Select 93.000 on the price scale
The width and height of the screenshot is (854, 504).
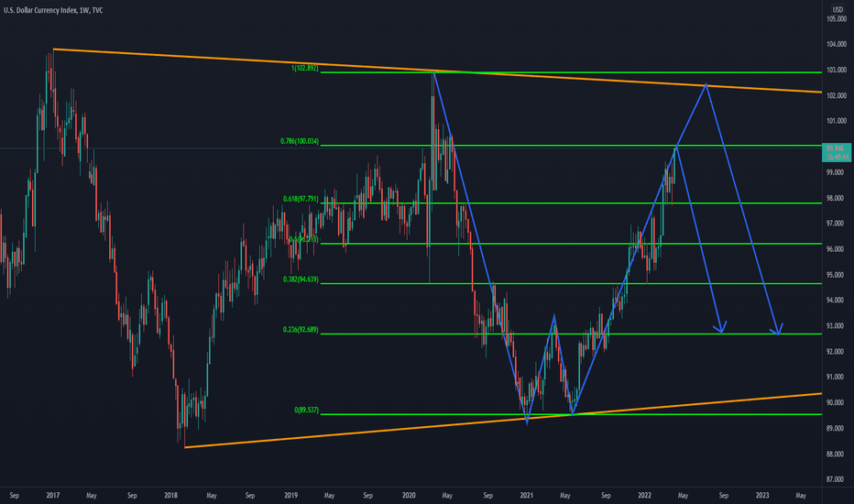tap(837, 326)
